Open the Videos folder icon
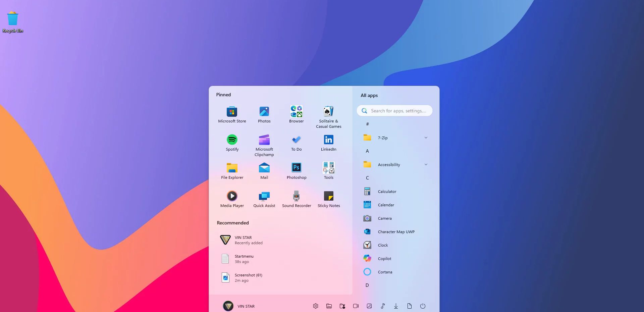644x312 pixels. pyautogui.click(x=356, y=306)
